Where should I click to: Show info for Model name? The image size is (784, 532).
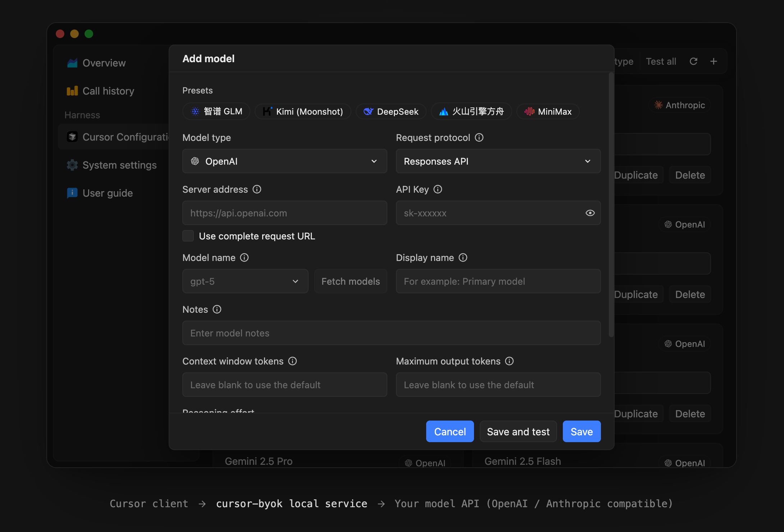(x=244, y=257)
